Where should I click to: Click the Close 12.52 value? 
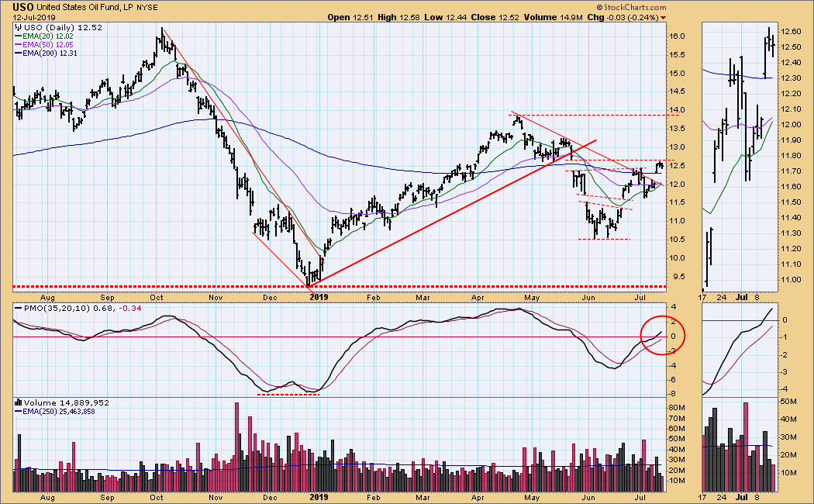coord(495,17)
